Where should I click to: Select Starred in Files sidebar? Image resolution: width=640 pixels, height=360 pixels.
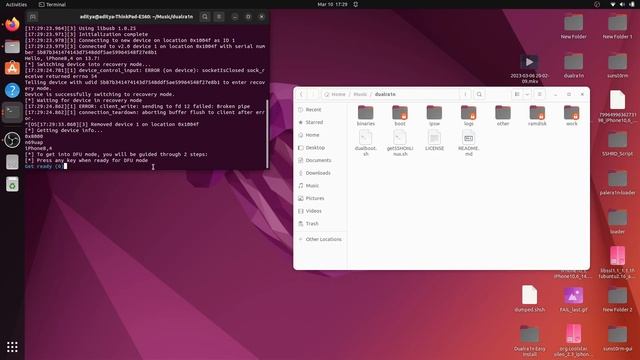320,122
